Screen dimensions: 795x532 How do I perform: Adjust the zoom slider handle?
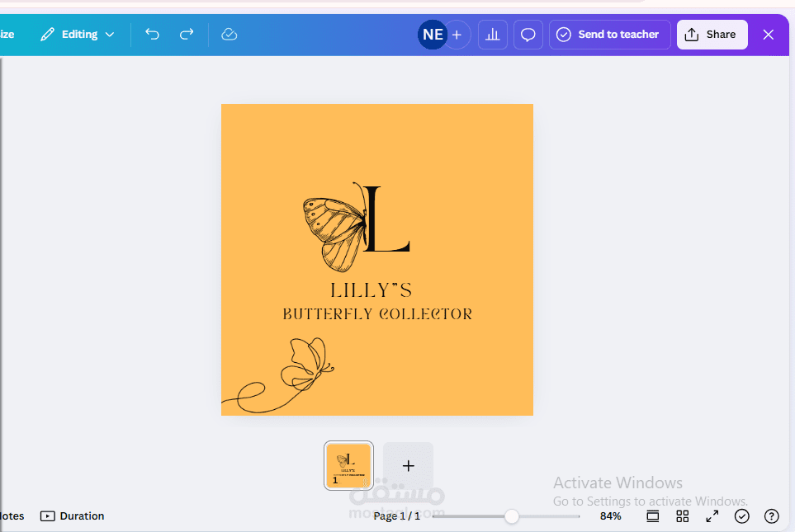tap(512, 516)
